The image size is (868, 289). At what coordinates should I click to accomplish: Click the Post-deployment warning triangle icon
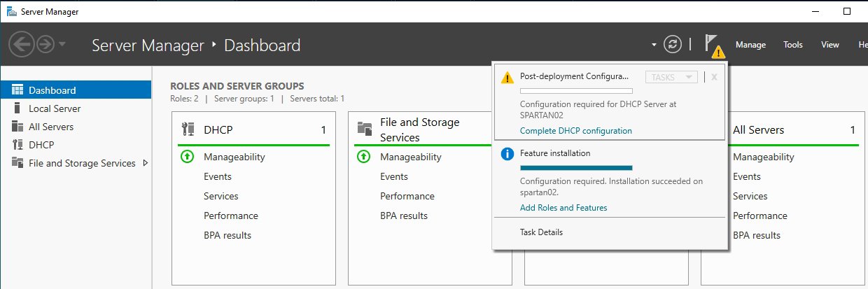(x=507, y=77)
